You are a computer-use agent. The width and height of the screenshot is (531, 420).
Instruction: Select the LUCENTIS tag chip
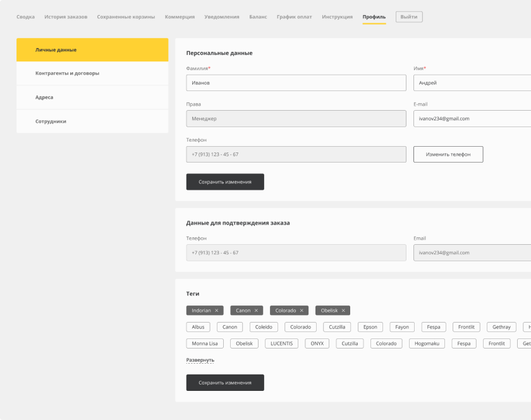(x=281, y=343)
